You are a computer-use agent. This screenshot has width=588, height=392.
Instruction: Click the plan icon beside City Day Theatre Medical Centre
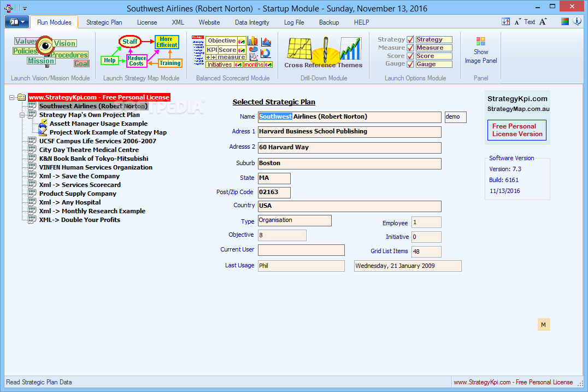point(32,150)
